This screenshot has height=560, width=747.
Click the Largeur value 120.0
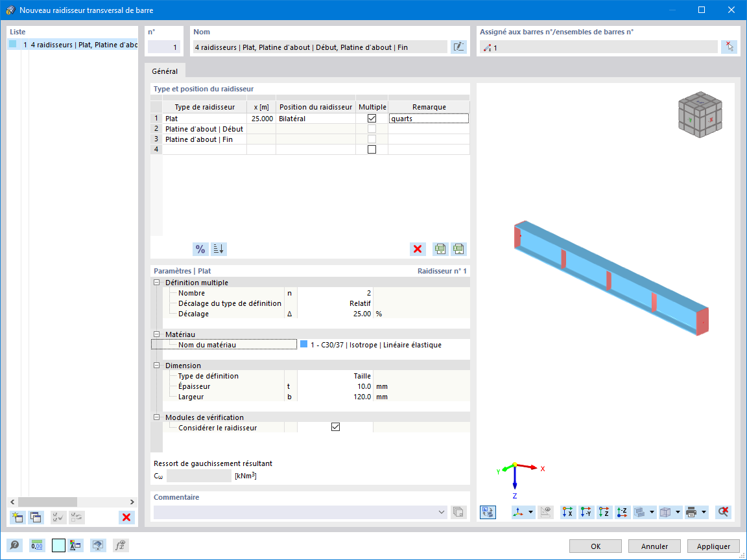(335, 397)
